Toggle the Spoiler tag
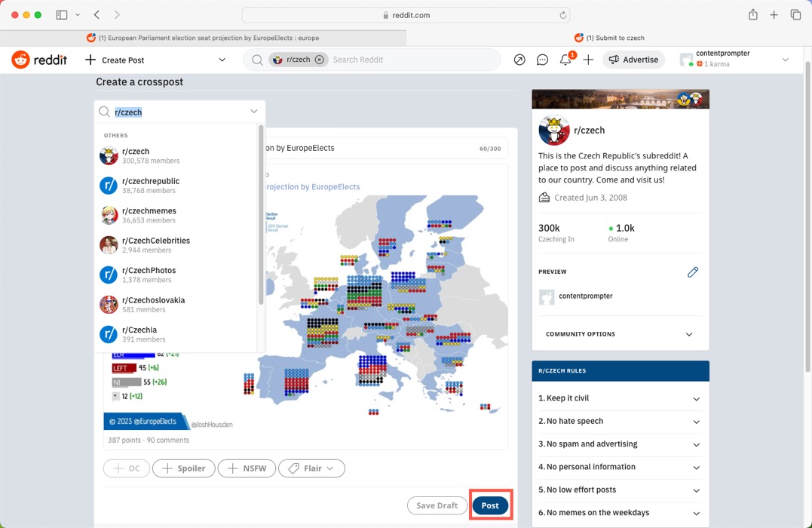 (x=184, y=468)
